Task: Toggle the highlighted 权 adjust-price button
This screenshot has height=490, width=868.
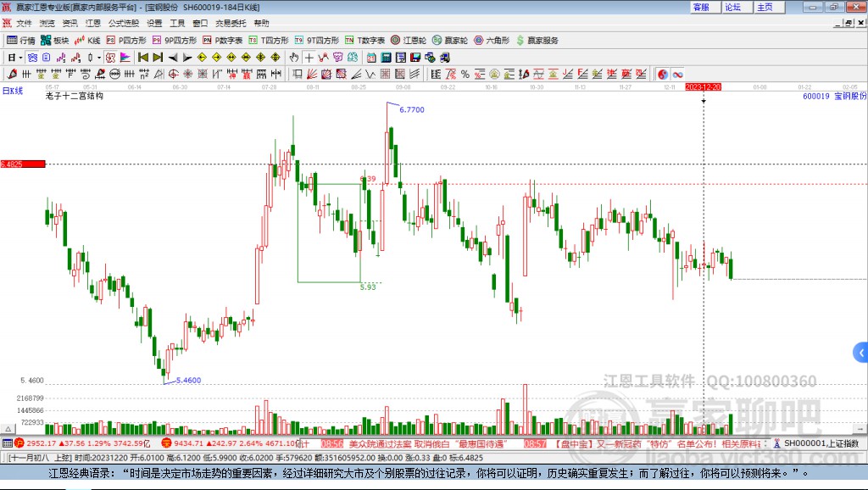Action: [110, 58]
